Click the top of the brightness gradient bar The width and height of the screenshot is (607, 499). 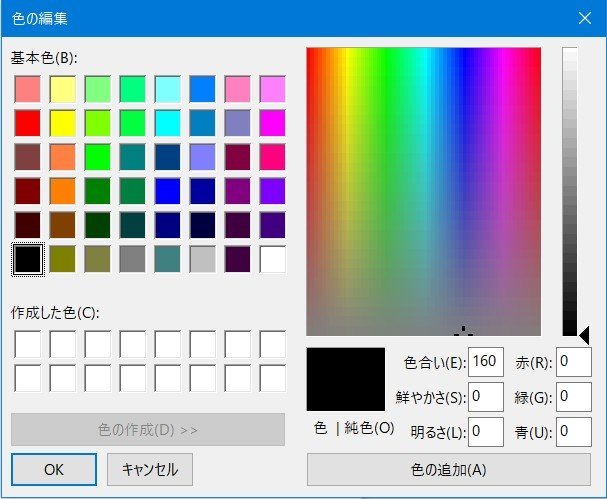pyautogui.click(x=570, y=50)
